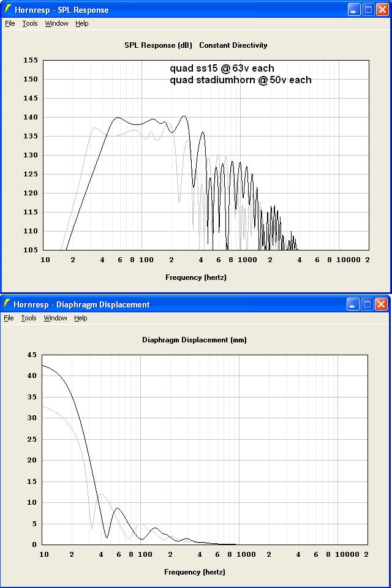Click the 105 value on SPL axis

pyautogui.click(x=31, y=250)
